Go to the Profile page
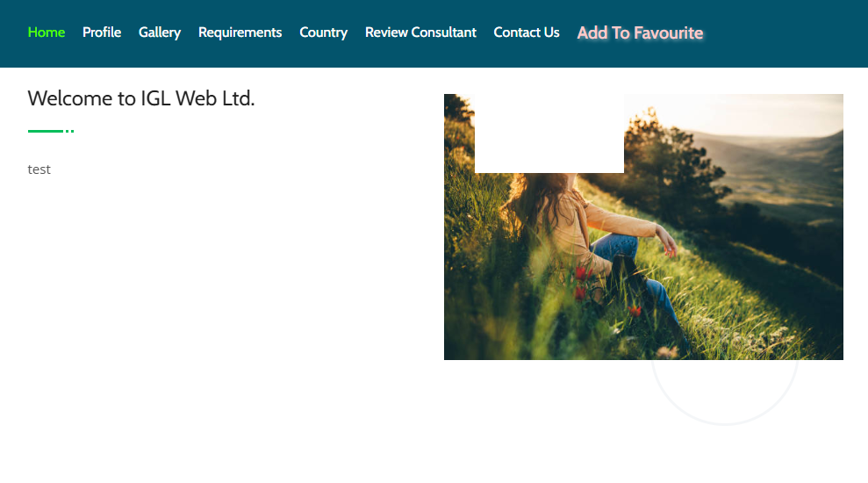The width and height of the screenshot is (868, 483). pos(102,32)
